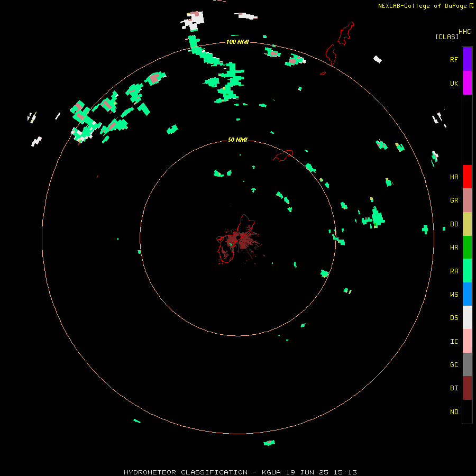Click the NEXLAB-College of DuPage credit text
The image size is (476, 476).
(423, 6)
